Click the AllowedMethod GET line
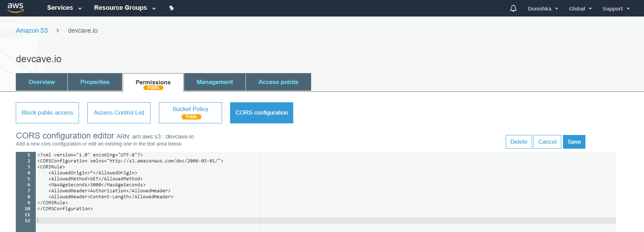The height and width of the screenshot is (232, 644). point(96,179)
